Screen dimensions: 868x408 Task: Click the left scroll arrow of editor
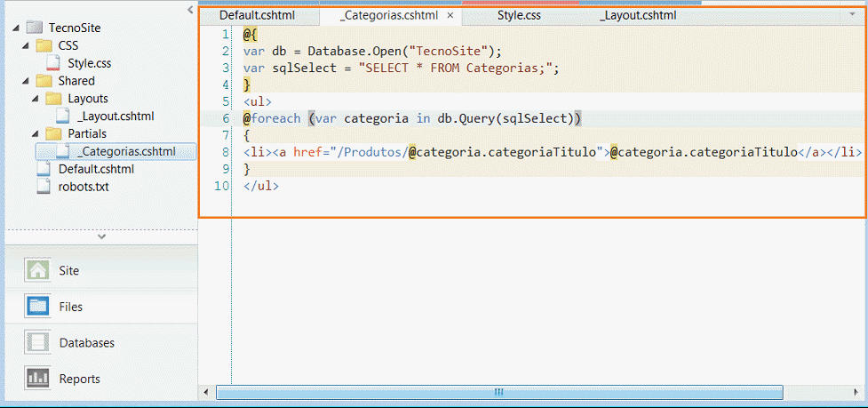pyautogui.click(x=206, y=392)
